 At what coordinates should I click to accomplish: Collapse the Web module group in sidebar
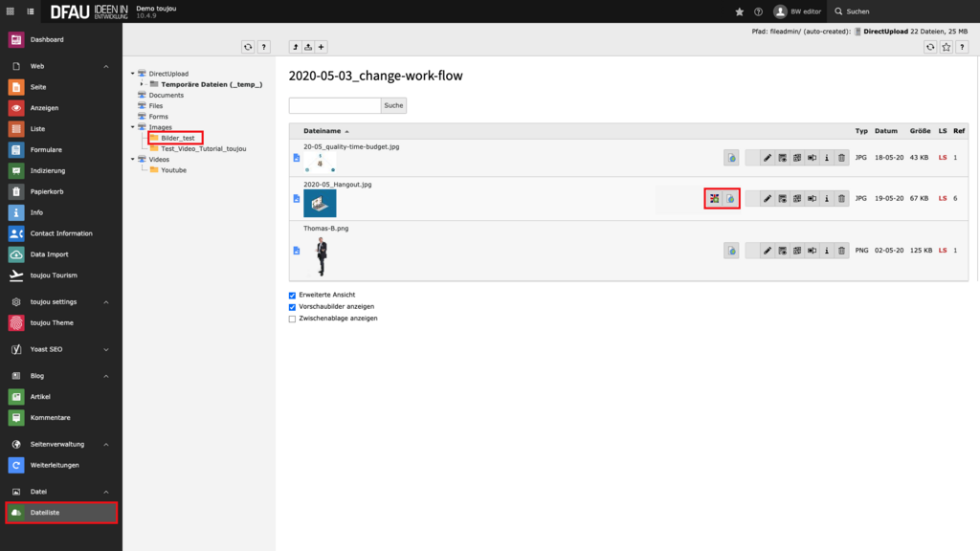tap(106, 66)
